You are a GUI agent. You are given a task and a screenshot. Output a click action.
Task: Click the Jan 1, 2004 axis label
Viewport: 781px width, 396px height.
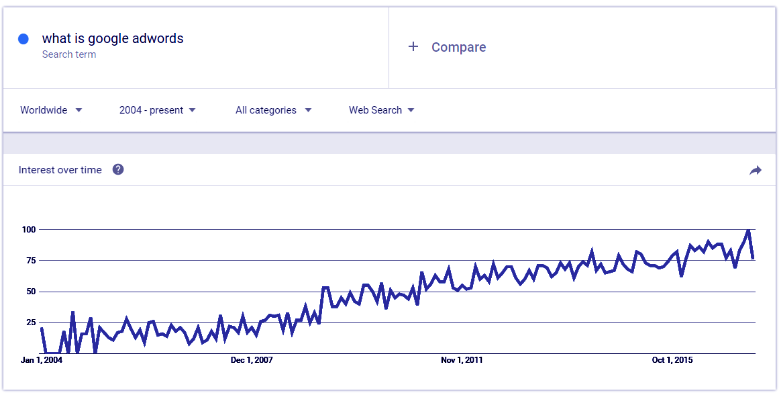[41, 360]
